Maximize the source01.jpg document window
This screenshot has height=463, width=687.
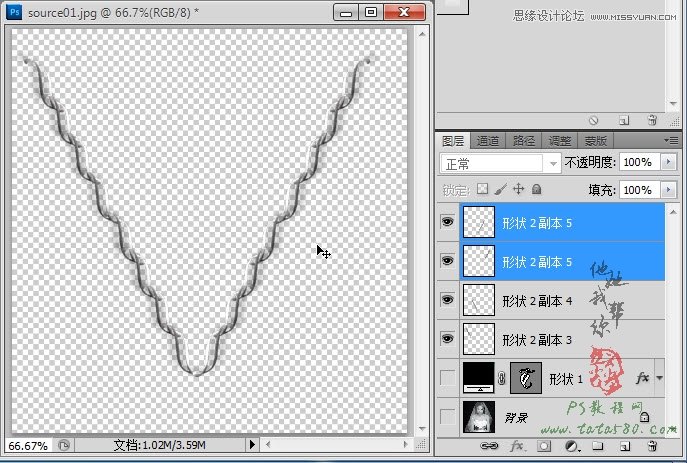point(371,12)
